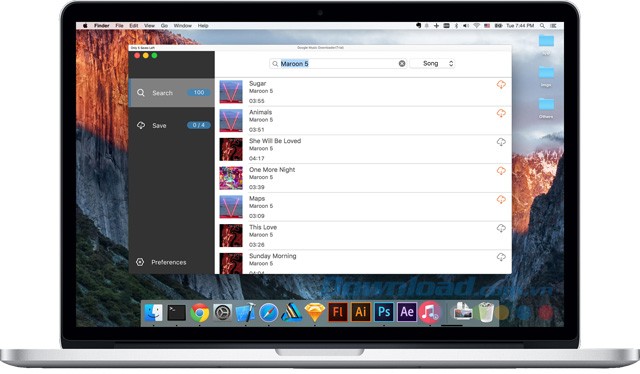The width and height of the screenshot is (640, 374).
Task: Open Spotlight search in the menu bar
Action: click(542, 25)
